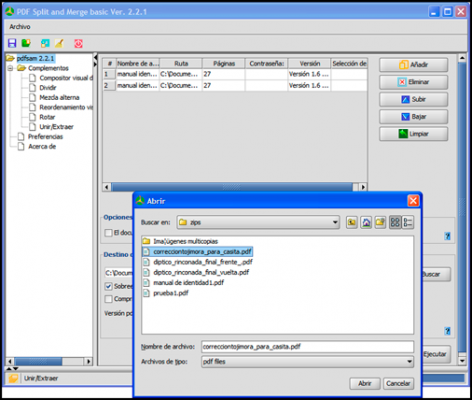472x400 pixels.
Task: Click the Subir button
Action: click(413, 99)
